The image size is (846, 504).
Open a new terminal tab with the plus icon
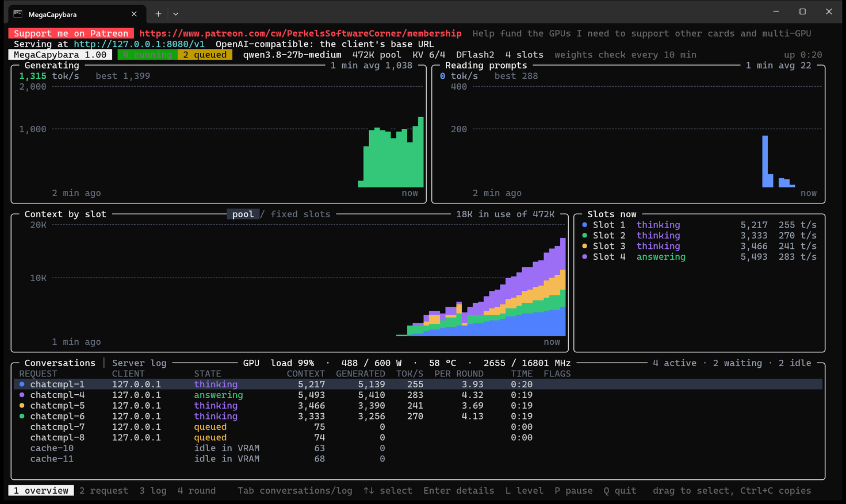[x=158, y=14]
